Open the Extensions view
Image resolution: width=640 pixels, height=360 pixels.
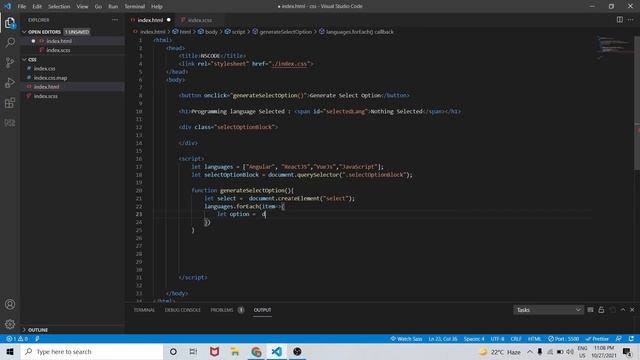[x=10, y=102]
